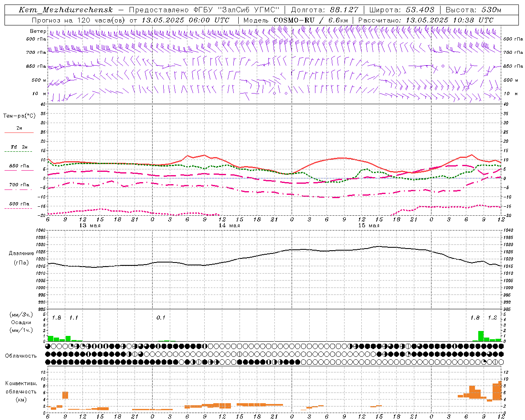Click the Облачность cloudiness label
Screen dimensions: 525x420
coord(21,356)
